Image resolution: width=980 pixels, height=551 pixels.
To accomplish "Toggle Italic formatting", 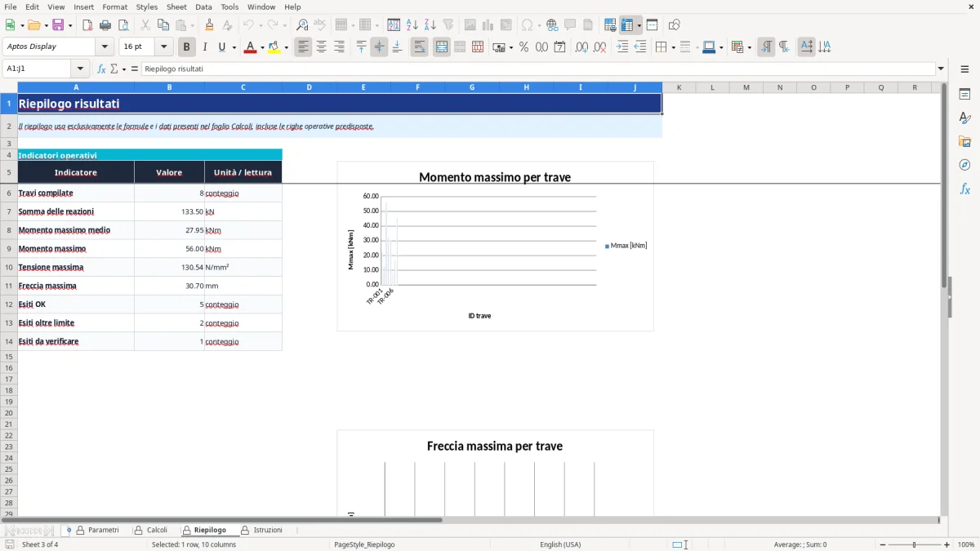I will pos(205,47).
